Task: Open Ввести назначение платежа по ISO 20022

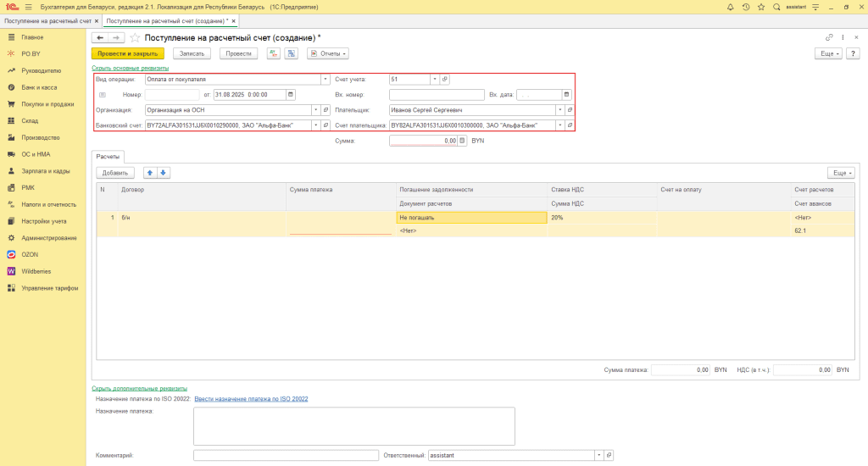Action: [251, 398]
